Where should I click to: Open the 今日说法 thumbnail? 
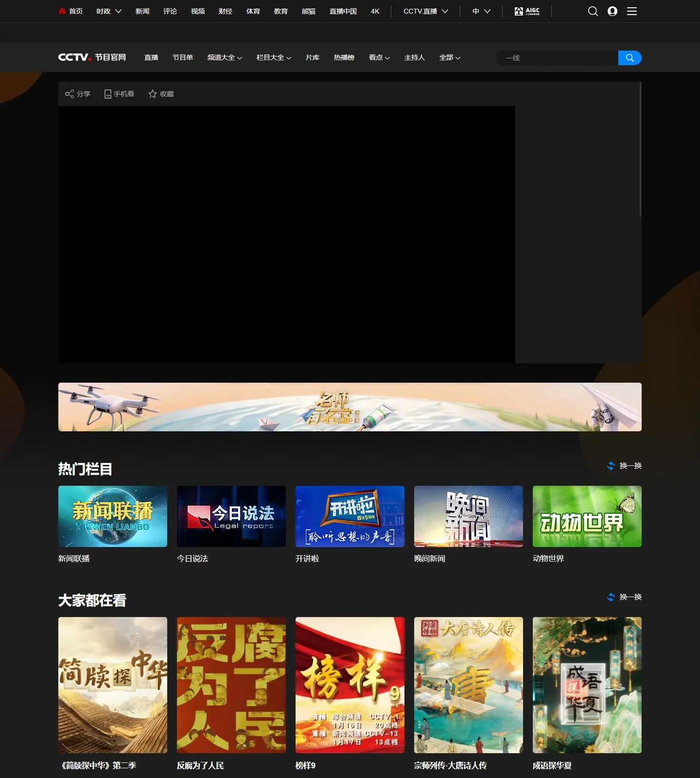231,516
